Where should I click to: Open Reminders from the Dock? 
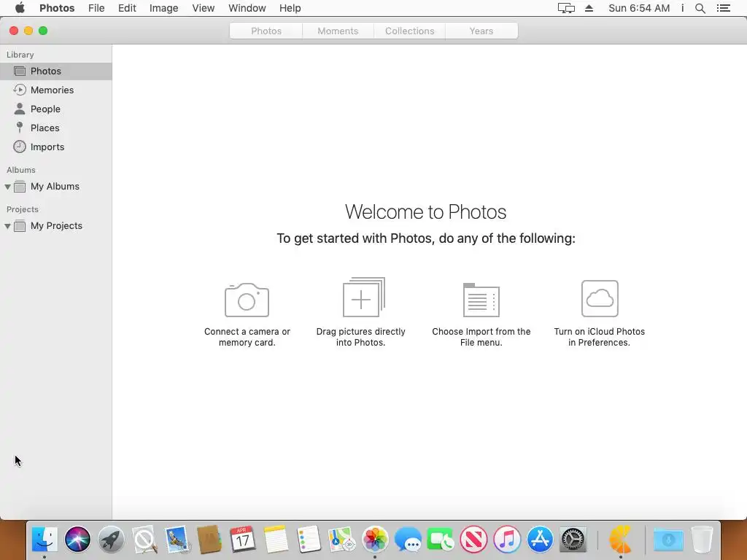(x=309, y=540)
